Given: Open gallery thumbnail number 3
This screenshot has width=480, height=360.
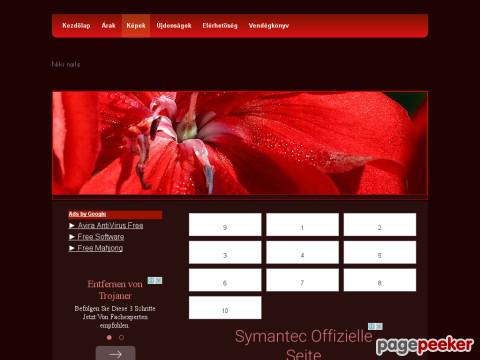Looking at the screenshot, I should pos(225,252).
